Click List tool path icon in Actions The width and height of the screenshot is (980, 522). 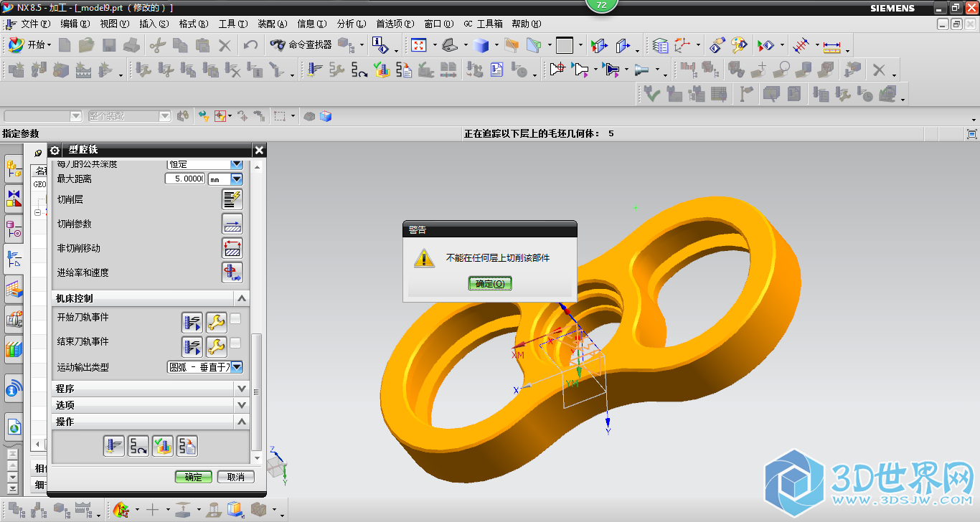point(187,446)
